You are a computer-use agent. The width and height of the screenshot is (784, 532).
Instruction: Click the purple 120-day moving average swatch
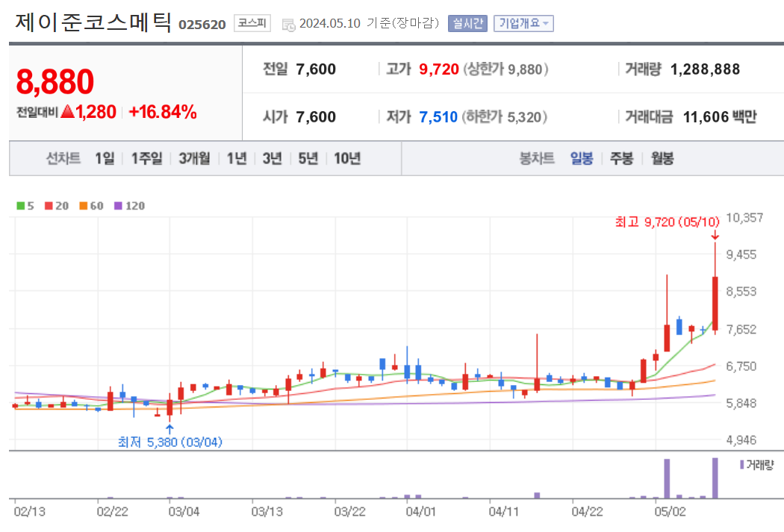coord(118,206)
